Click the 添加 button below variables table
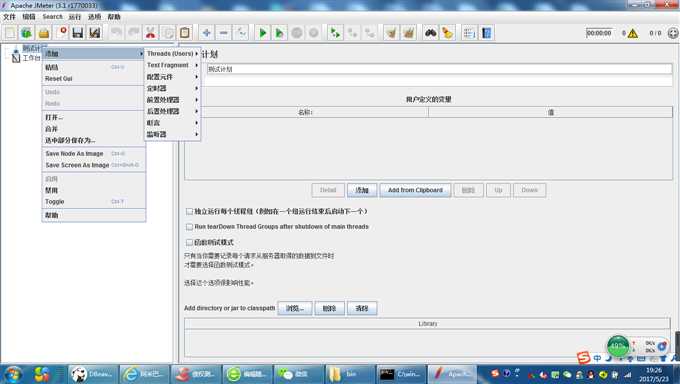The height and width of the screenshot is (384, 680). (x=362, y=190)
